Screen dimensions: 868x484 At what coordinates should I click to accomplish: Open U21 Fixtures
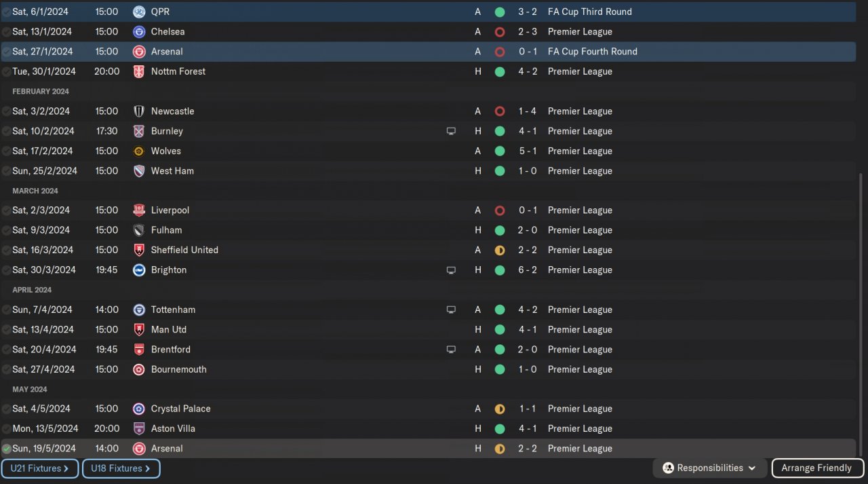(39, 468)
